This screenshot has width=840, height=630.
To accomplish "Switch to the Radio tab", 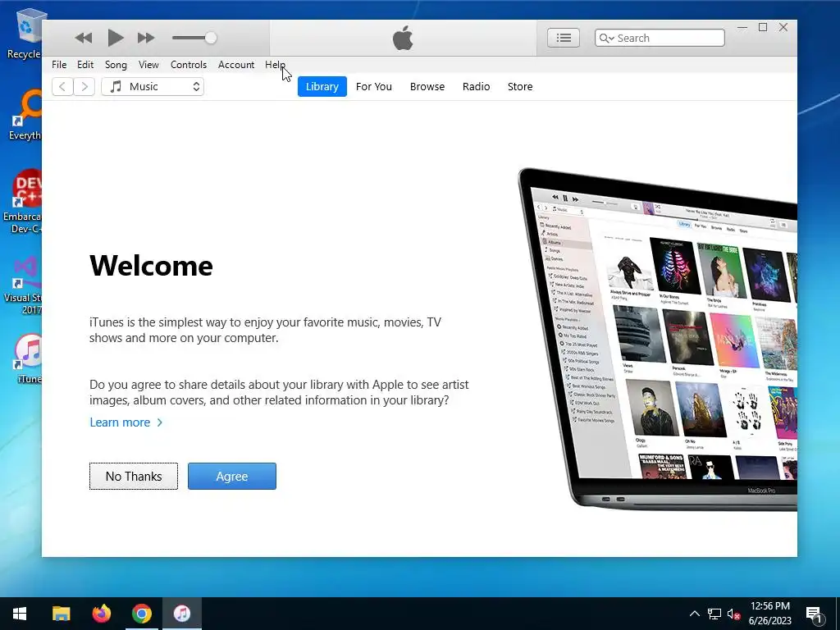I will click(x=477, y=87).
